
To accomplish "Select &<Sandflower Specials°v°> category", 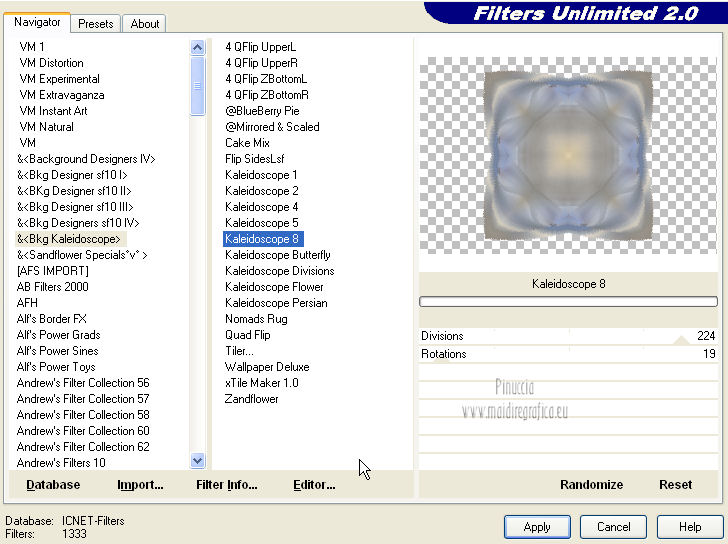I will (82, 255).
